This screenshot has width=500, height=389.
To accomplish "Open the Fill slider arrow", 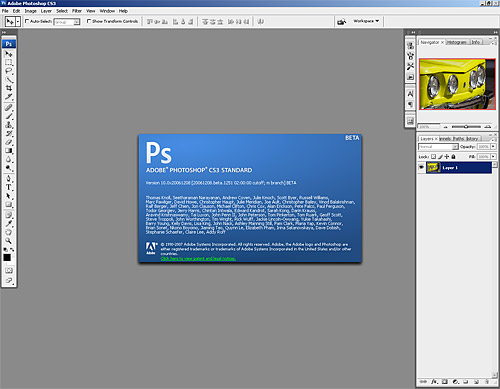I will point(493,156).
